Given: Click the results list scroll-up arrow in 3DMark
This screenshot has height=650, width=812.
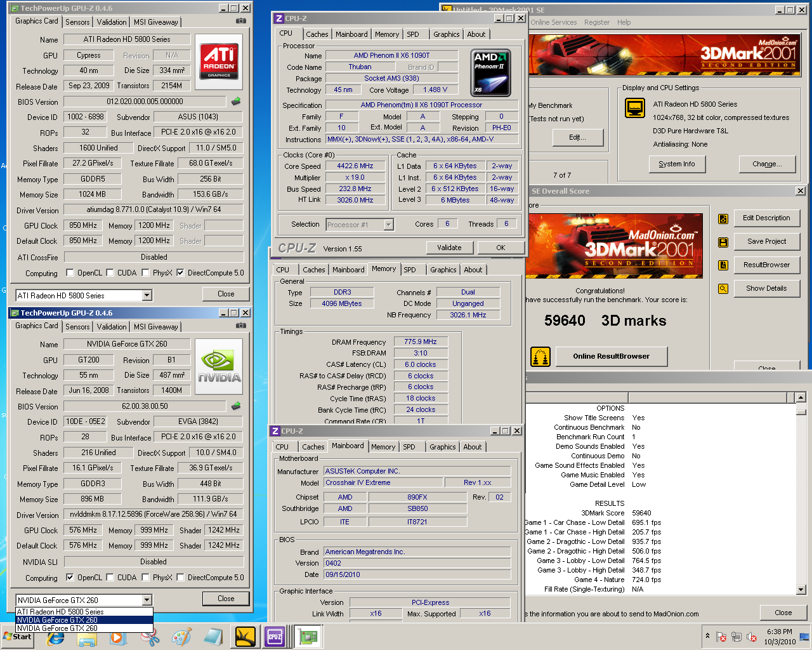Looking at the screenshot, I should click(801, 398).
